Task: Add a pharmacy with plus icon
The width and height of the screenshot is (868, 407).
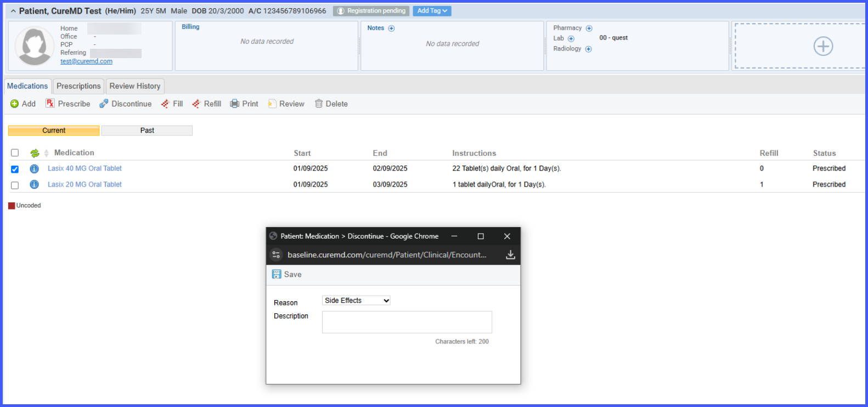Action: click(589, 28)
